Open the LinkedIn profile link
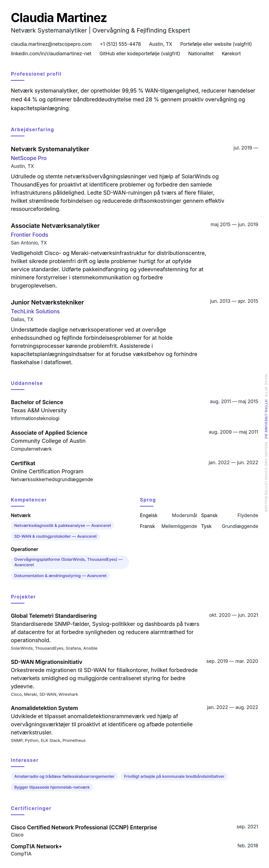 [x=51, y=54]
